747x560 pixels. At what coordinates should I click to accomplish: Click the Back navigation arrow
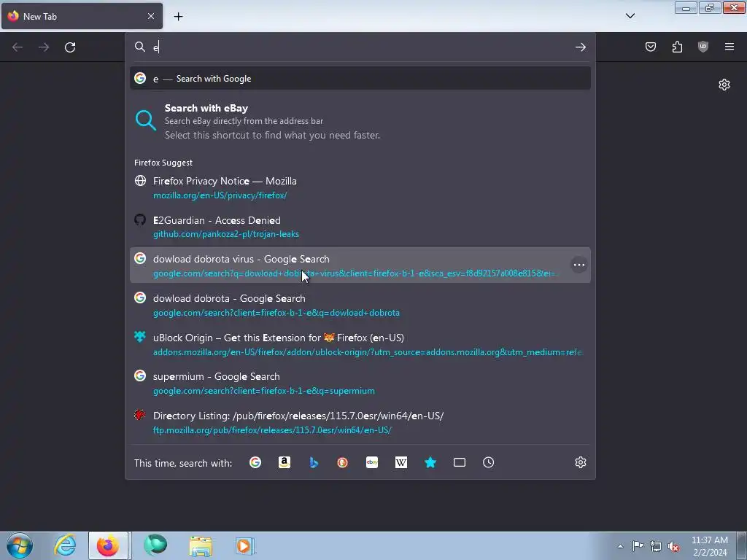[18, 47]
